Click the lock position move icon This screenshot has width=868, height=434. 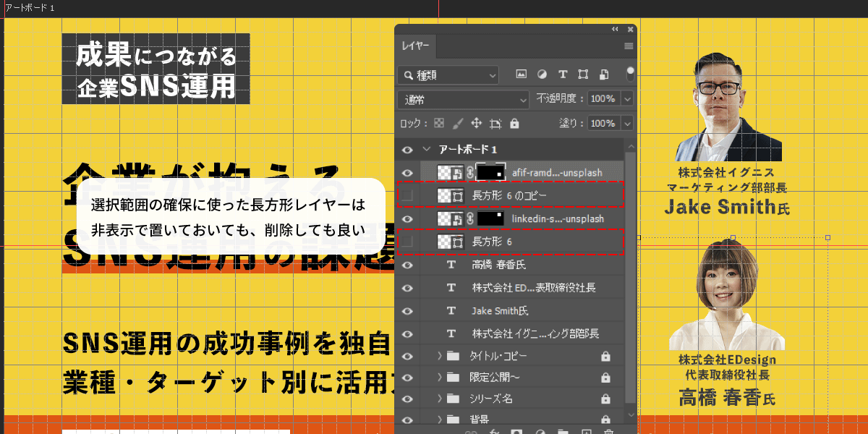click(x=477, y=124)
